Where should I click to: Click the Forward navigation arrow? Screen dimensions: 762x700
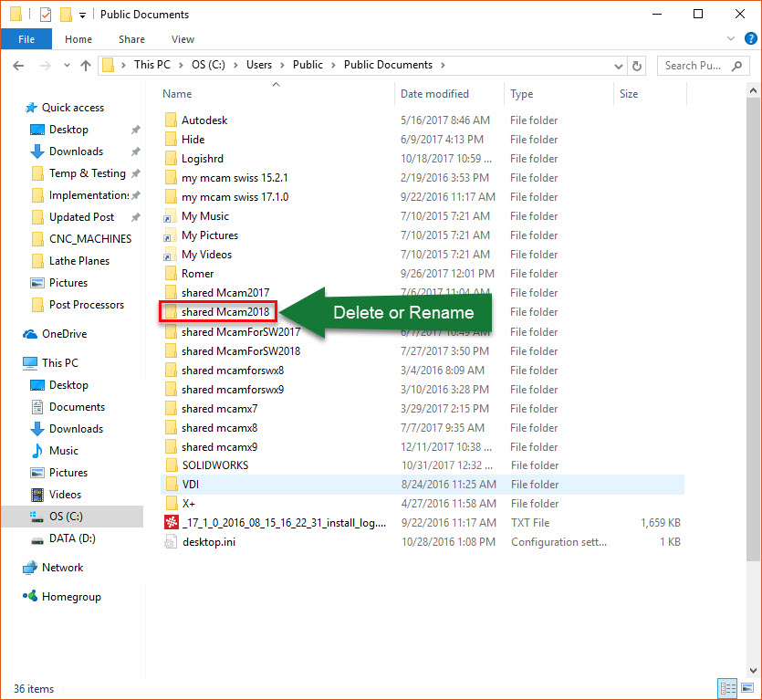point(46,66)
